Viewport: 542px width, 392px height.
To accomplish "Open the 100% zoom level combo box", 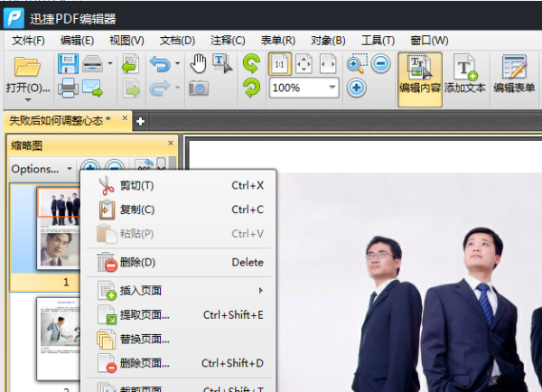I will (x=304, y=88).
